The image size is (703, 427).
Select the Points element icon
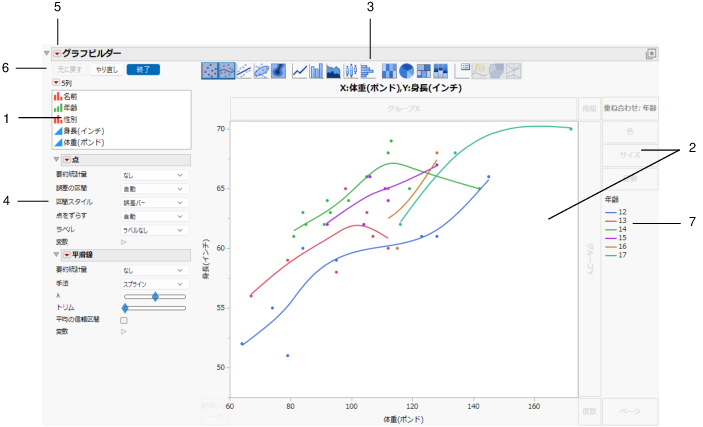[x=209, y=71]
